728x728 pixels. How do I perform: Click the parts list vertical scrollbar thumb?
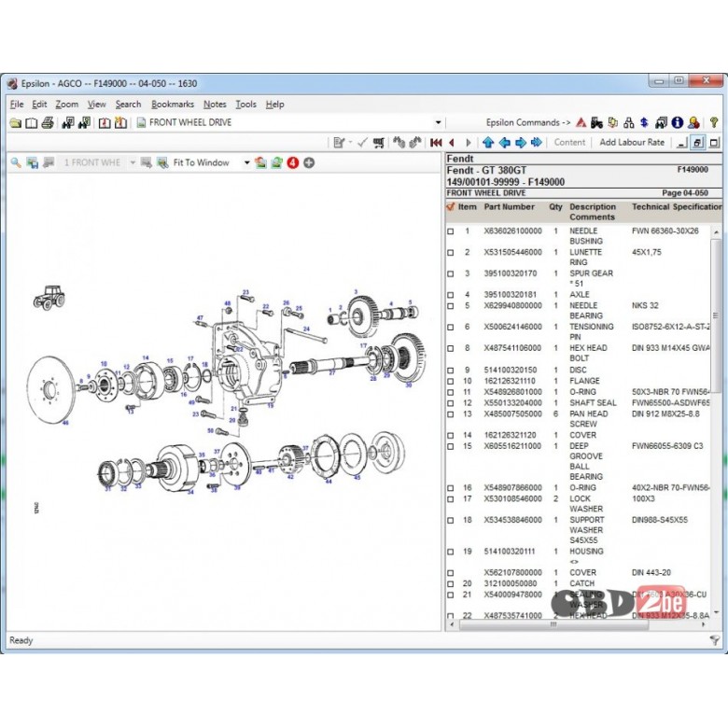point(715,315)
